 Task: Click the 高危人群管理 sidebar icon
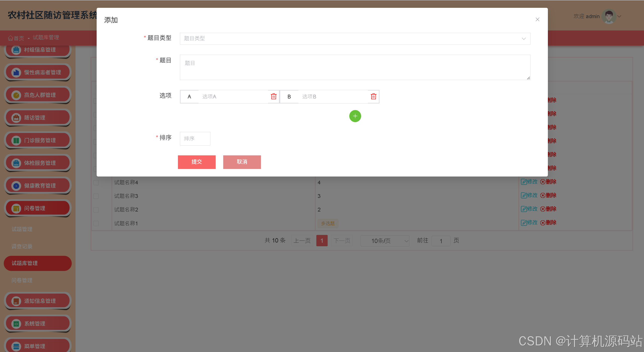pos(16,95)
